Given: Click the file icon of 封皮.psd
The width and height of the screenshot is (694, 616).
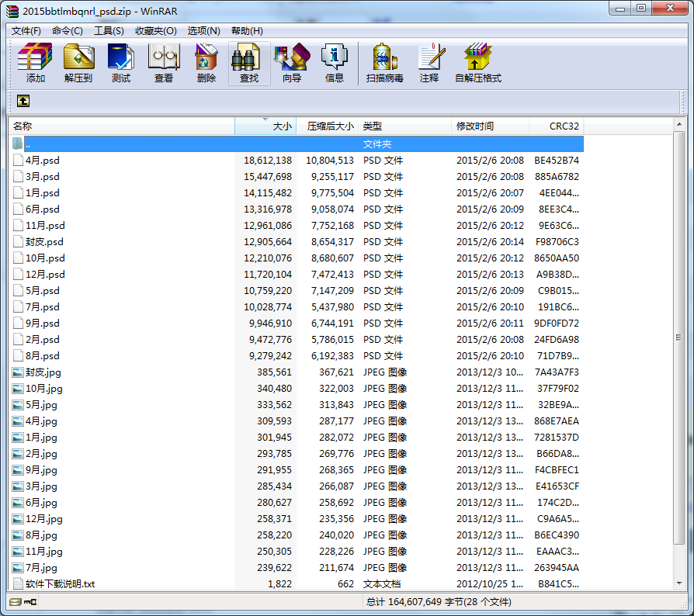Looking at the screenshot, I should [18, 241].
